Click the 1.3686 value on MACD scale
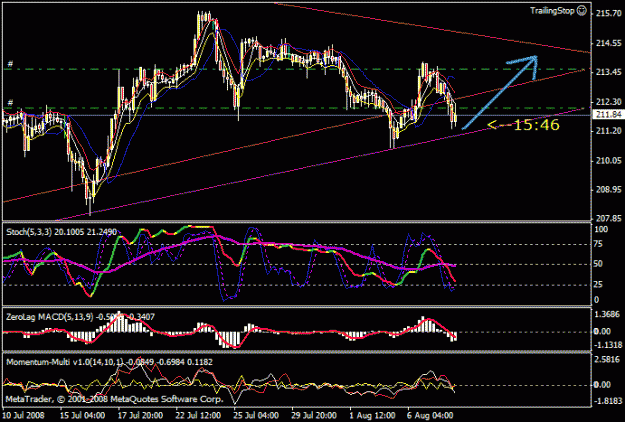625x422 pixels. 607,315
